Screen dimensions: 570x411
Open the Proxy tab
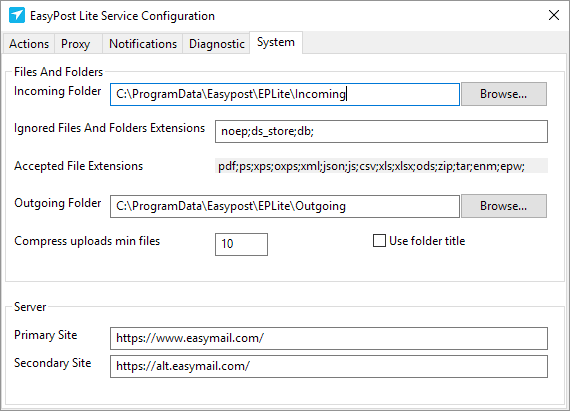(x=76, y=44)
